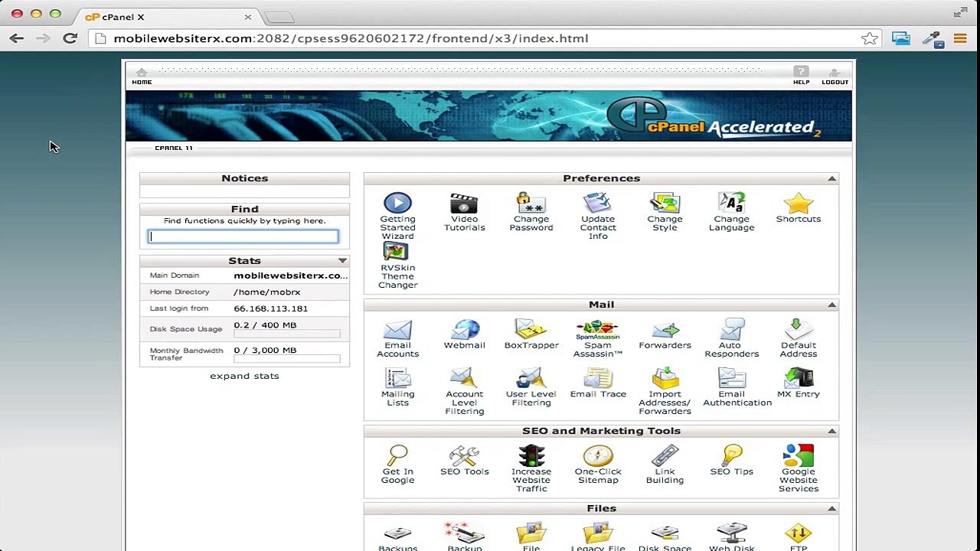Open One-Click Sitemap
Screen dimensions: 980x551
click(598, 465)
